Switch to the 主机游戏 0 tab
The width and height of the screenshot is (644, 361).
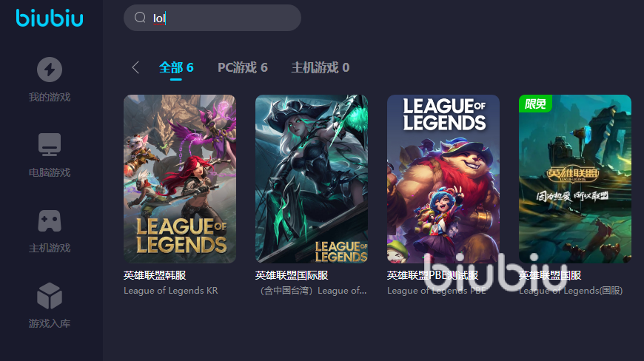(x=321, y=67)
